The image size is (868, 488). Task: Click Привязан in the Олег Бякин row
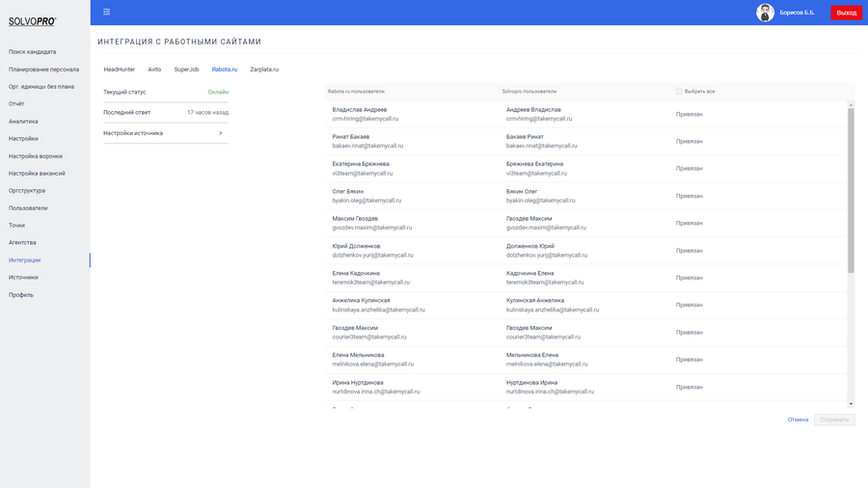pyautogui.click(x=690, y=196)
